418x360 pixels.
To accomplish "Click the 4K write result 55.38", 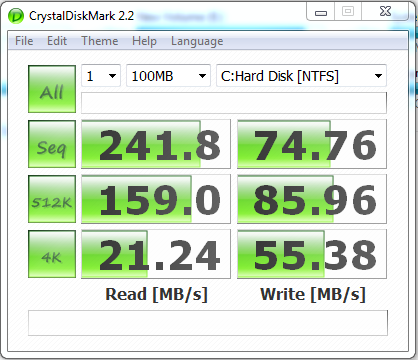I will (312, 254).
